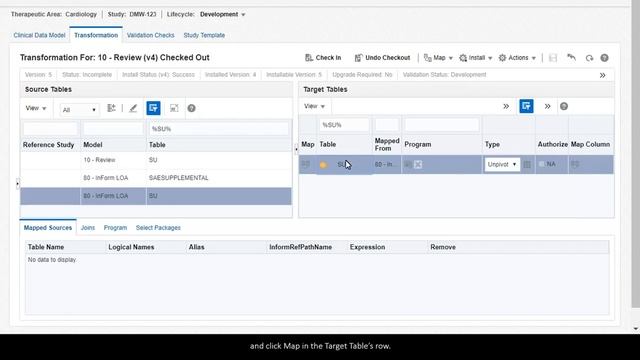
Task: Click the InformRefPathName column header
Action: [300, 247]
